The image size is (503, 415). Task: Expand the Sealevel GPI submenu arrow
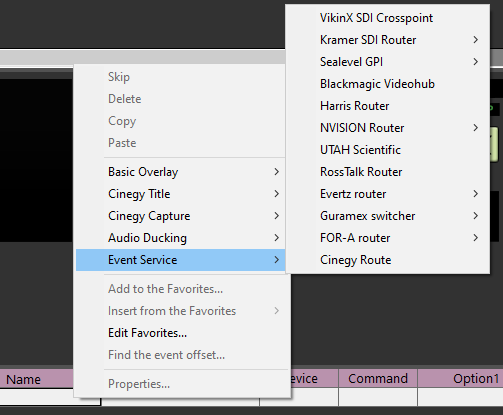click(476, 62)
